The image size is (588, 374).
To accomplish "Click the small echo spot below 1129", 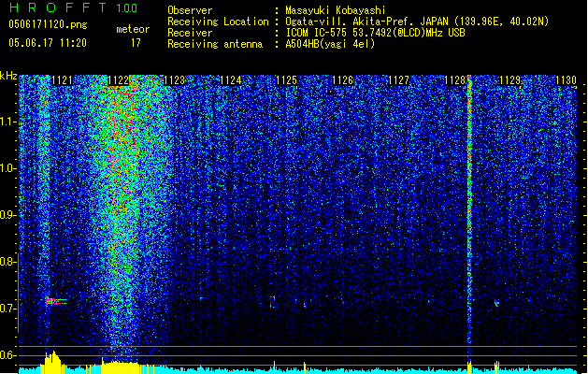I will pos(496,302).
